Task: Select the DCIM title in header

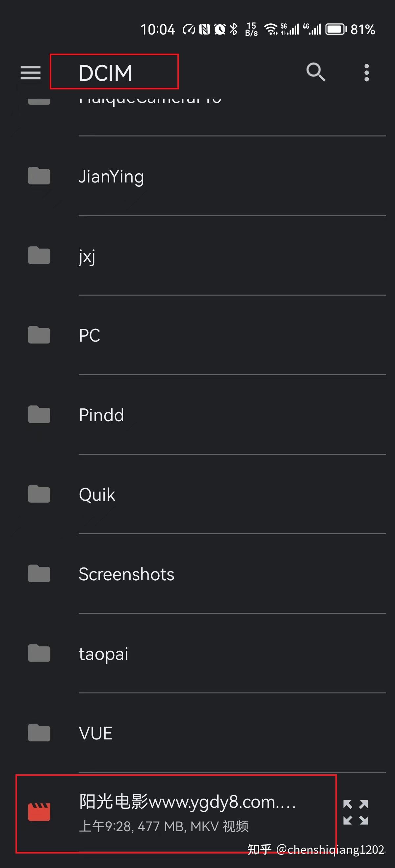Action: [x=105, y=72]
